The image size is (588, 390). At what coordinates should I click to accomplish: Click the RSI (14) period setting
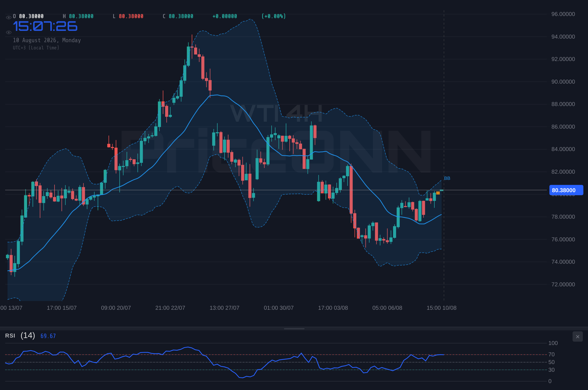click(28, 335)
